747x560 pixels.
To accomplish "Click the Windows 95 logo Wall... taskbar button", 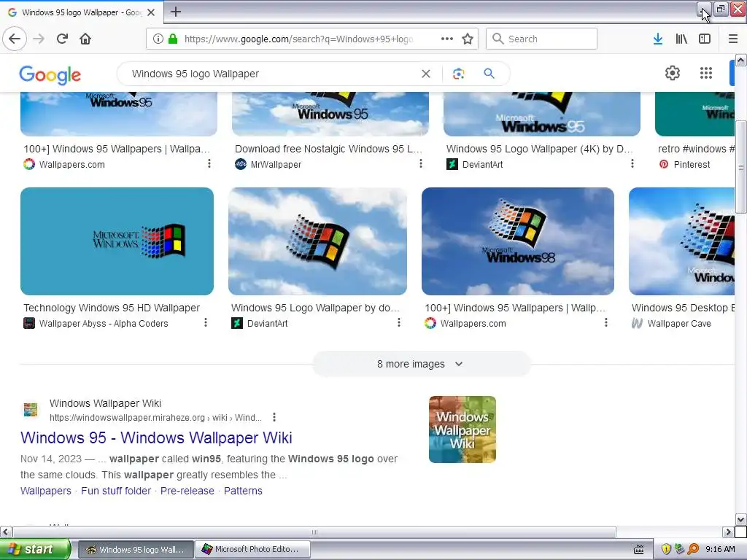I will [x=136, y=550].
